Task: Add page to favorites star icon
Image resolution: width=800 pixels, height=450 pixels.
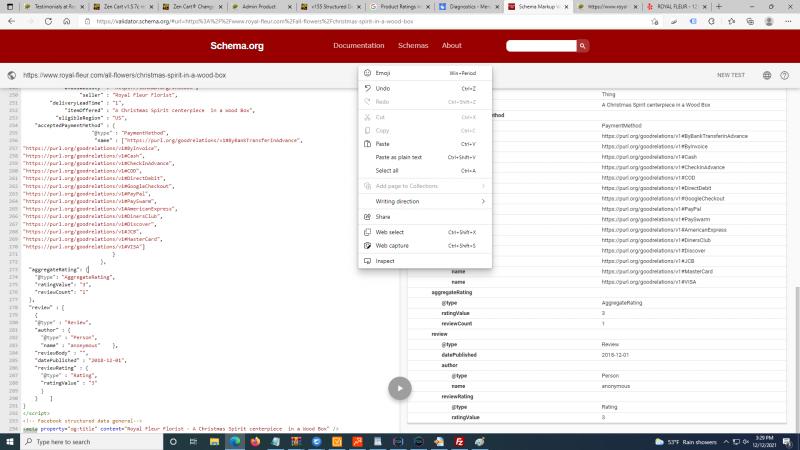Action: [x=655, y=21]
